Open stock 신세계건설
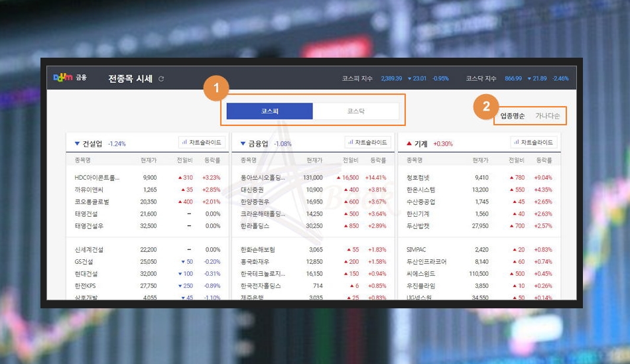 [x=89, y=249]
